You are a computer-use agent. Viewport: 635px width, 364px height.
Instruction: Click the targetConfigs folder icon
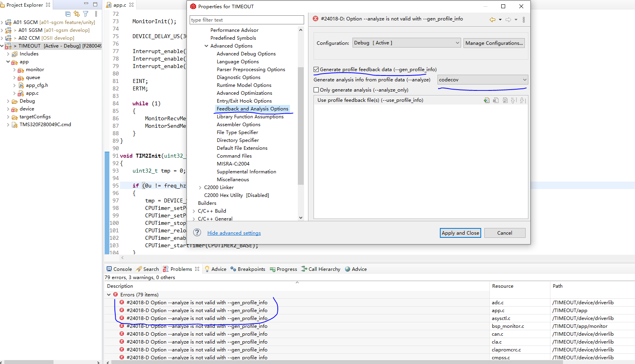point(15,117)
